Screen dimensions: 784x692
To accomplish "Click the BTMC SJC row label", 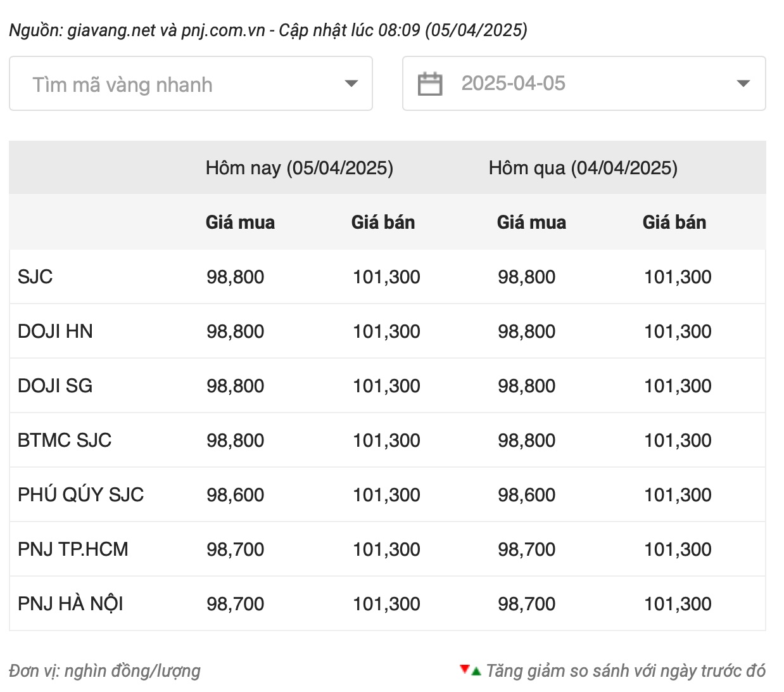I will click(65, 440).
